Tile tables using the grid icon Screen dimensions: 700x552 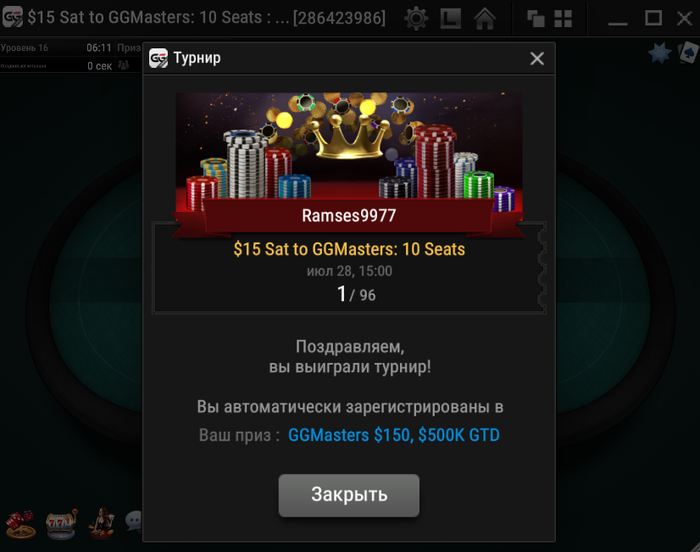563,19
